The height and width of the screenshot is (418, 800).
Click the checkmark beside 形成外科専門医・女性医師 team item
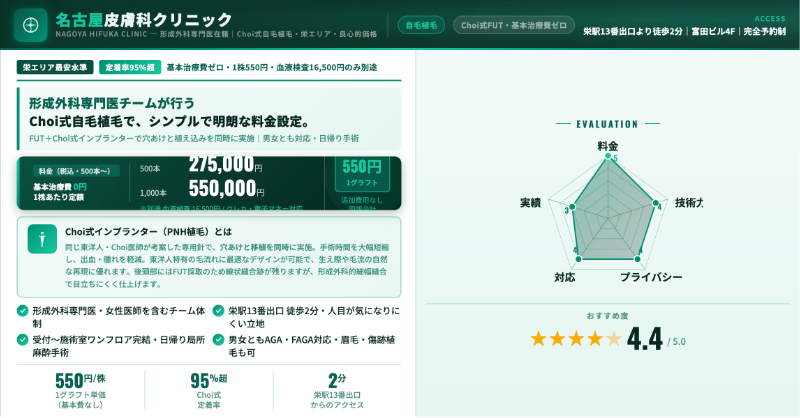click(23, 311)
